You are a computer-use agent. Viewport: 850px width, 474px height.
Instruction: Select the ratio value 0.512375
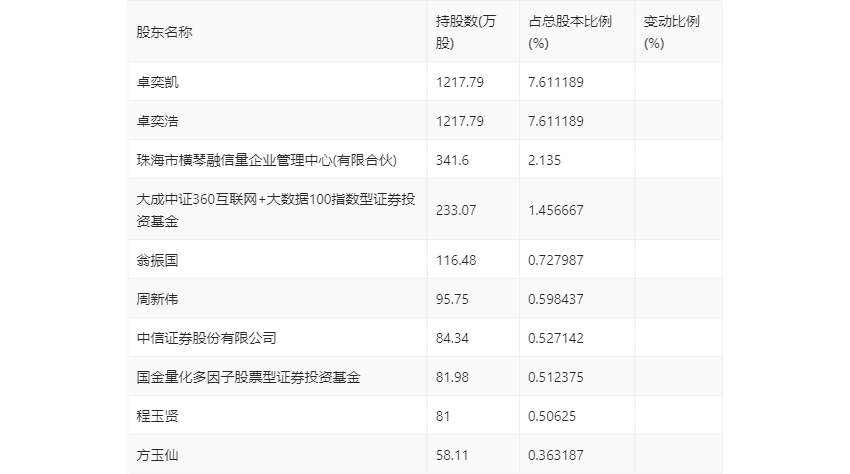pos(556,377)
